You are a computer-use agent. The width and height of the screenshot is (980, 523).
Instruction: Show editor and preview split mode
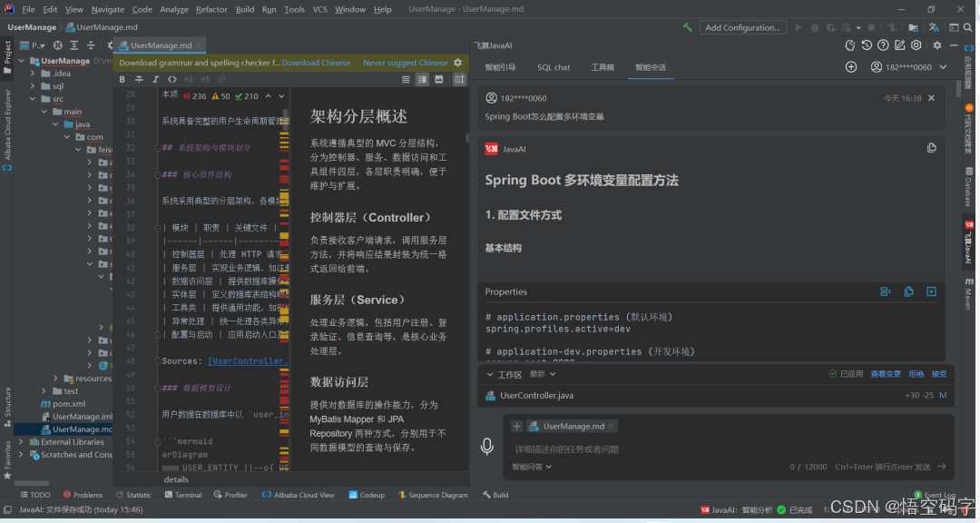point(422,80)
